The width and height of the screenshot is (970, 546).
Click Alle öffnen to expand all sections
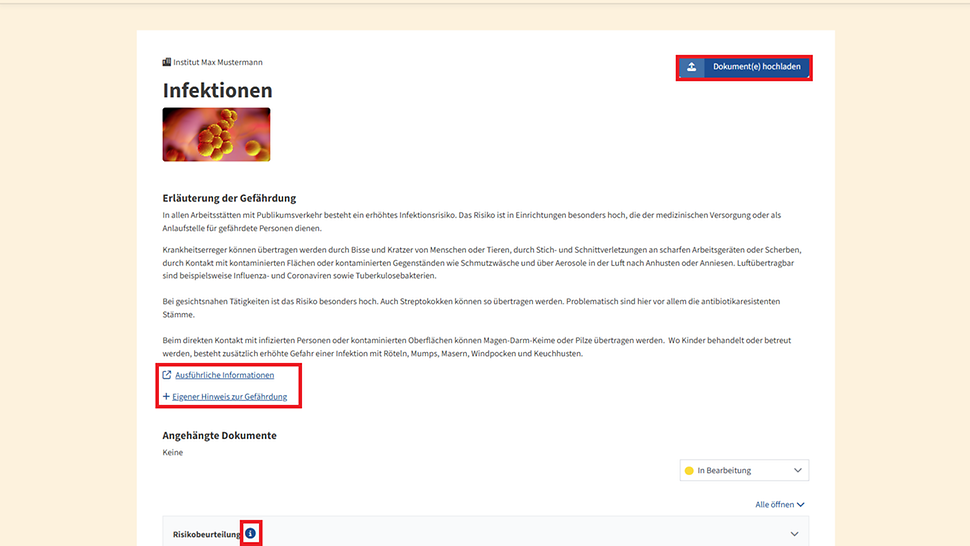point(779,505)
